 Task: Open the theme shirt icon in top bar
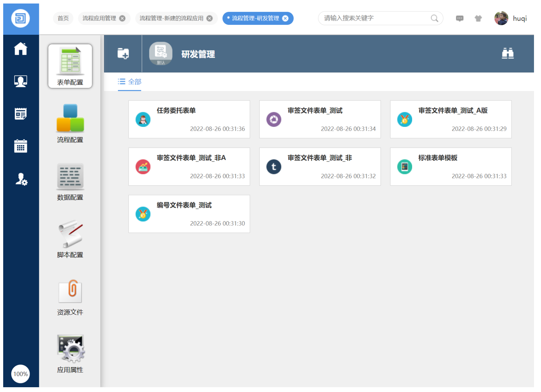tap(478, 18)
